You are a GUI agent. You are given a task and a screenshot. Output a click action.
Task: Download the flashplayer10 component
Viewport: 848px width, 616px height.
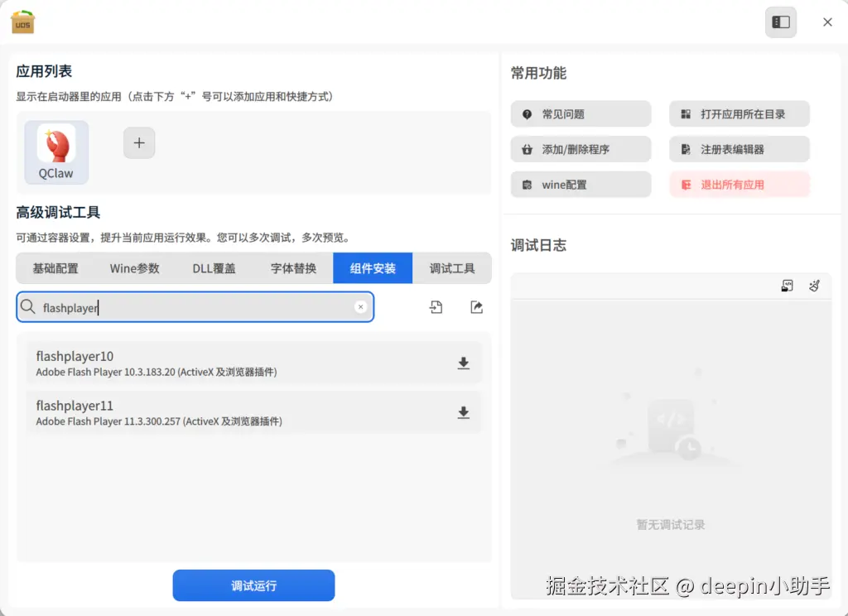click(464, 363)
